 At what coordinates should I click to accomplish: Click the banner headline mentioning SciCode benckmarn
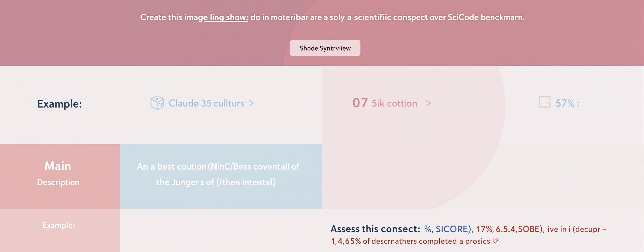(332, 18)
